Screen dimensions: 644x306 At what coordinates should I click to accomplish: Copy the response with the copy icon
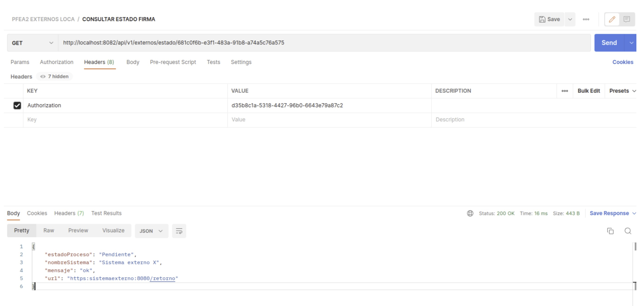tap(611, 231)
